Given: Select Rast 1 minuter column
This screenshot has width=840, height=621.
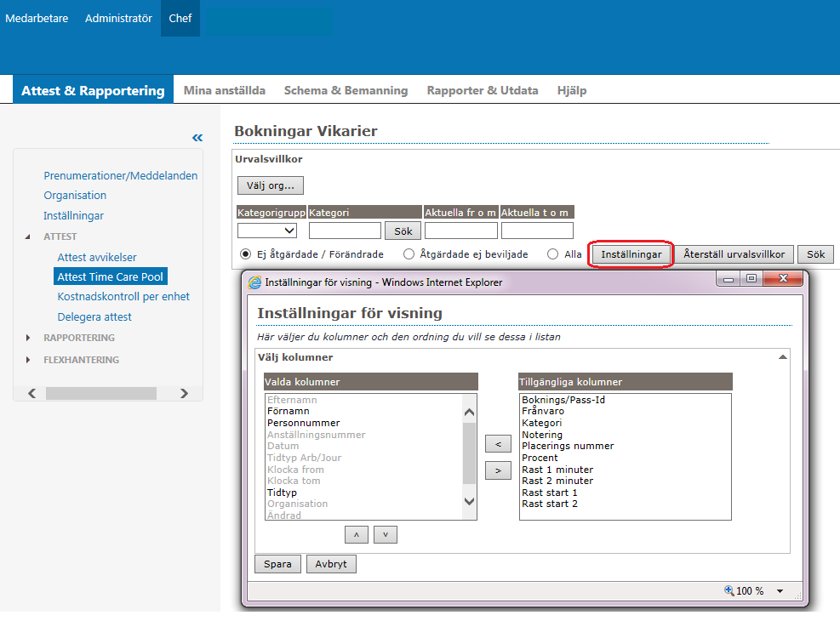Looking at the screenshot, I should click(x=557, y=470).
